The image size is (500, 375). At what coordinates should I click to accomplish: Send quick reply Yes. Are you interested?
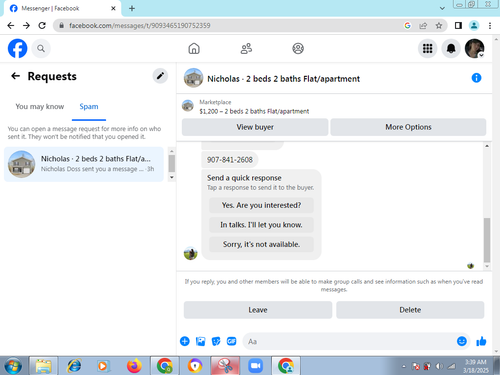tap(261, 205)
